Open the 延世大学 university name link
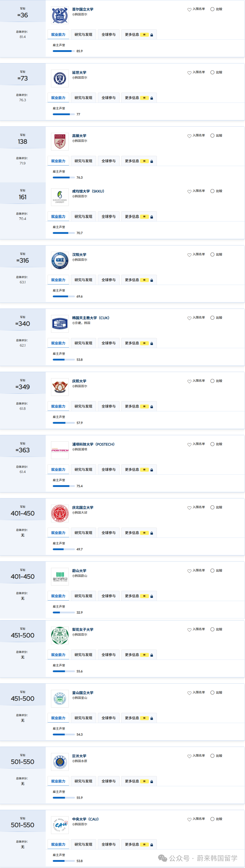The height and width of the screenshot is (868, 245). pyautogui.click(x=79, y=72)
